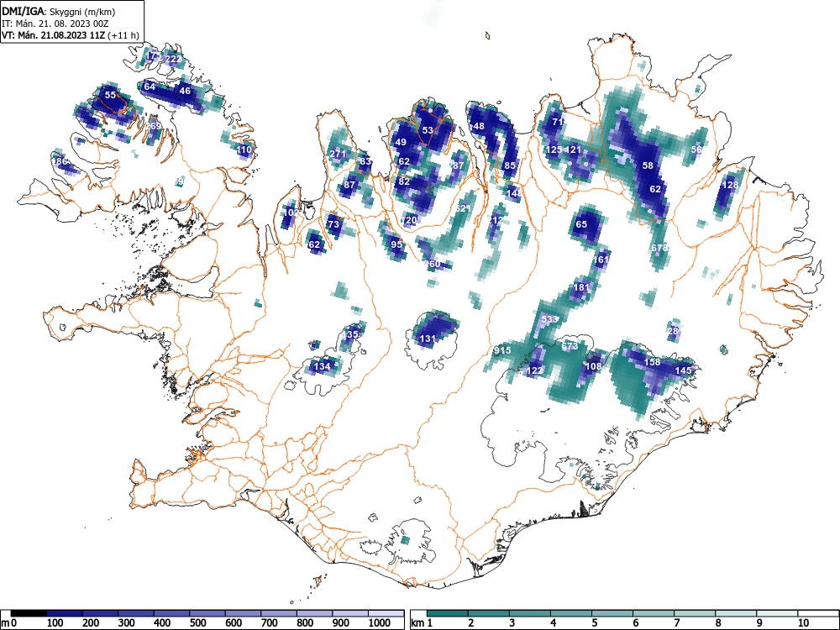
Task: Click the value 82 label
Action: [404, 181]
